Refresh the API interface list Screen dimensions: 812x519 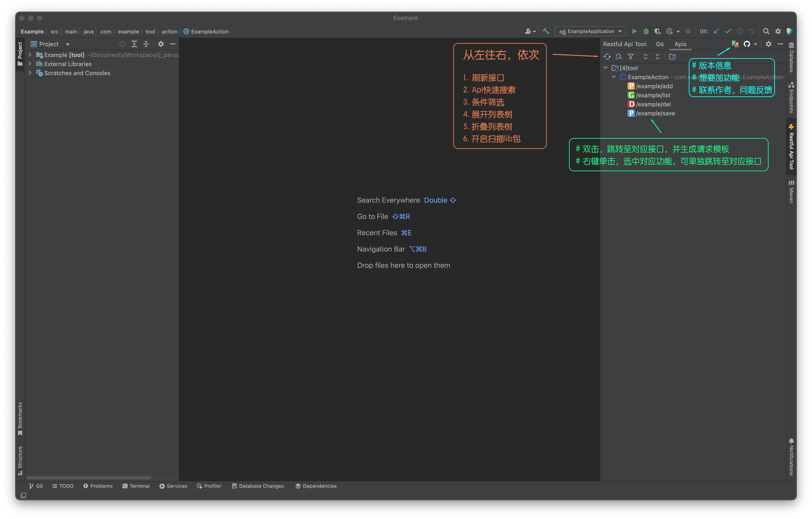tap(608, 56)
